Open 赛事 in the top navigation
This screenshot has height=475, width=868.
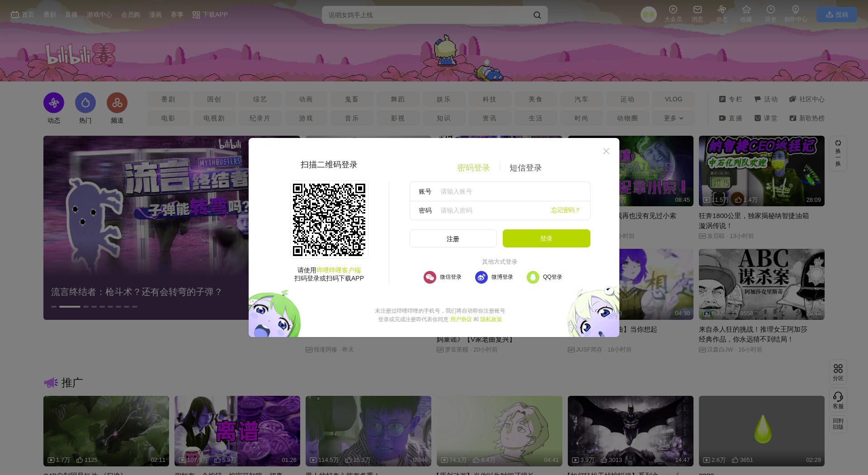[x=177, y=14]
